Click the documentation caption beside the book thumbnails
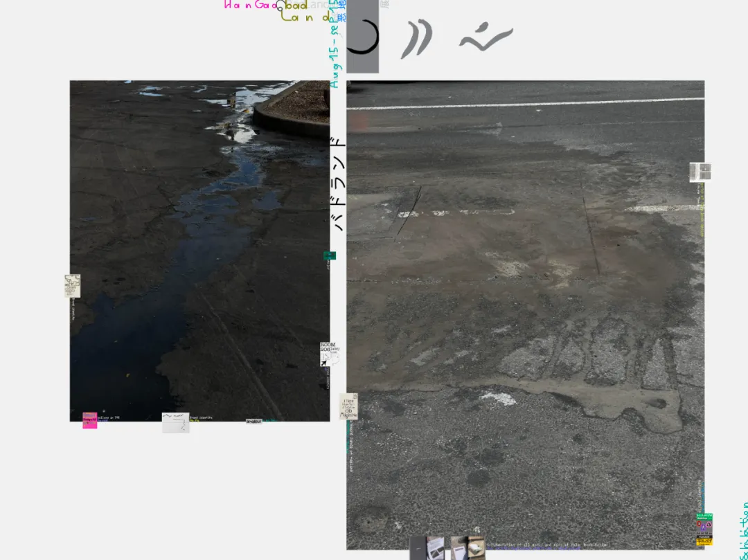This screenshot has width=748, height=560. pos(547,544)
